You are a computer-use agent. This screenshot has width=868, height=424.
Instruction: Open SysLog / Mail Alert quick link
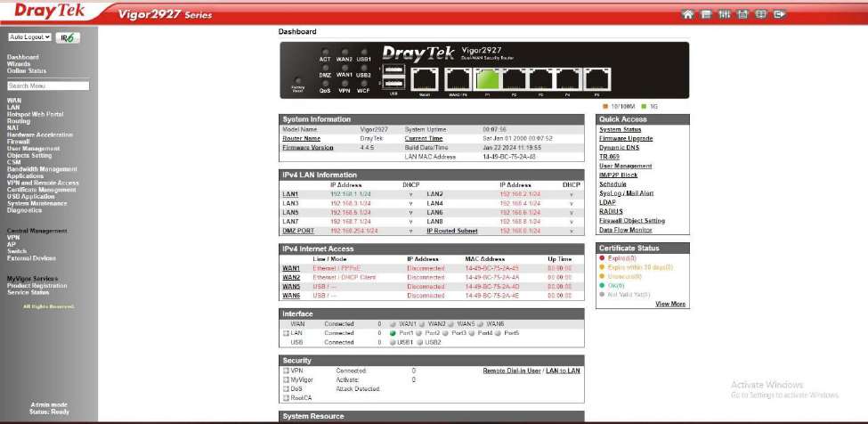pos(626,193)
